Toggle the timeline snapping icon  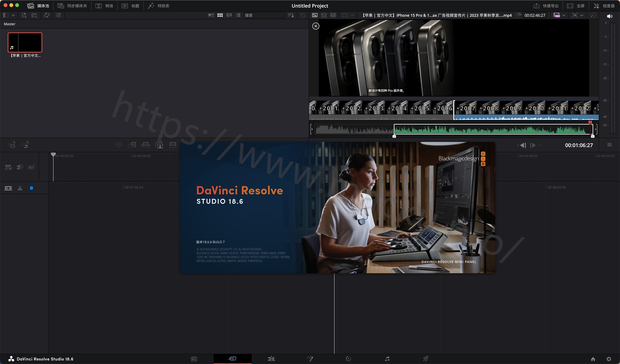tap(8, 188)
